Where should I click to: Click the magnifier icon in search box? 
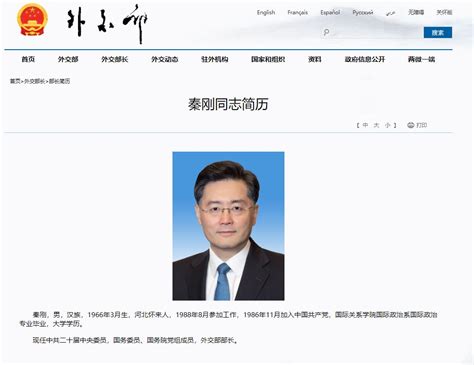click(x=327, y=32)
